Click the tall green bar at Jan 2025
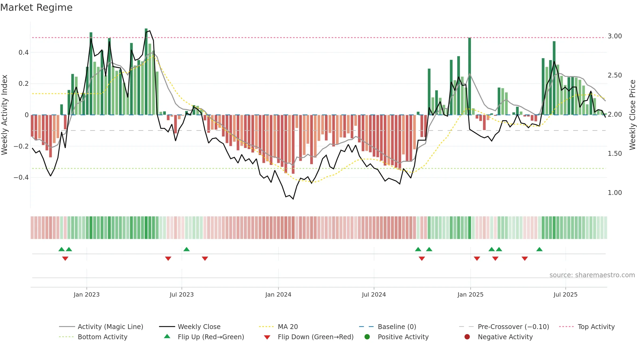Screen dimensions: 644x362 (470, 76)
